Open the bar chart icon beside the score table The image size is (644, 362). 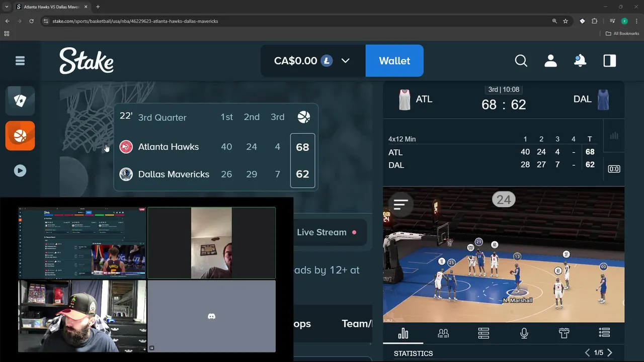point(614,136)
